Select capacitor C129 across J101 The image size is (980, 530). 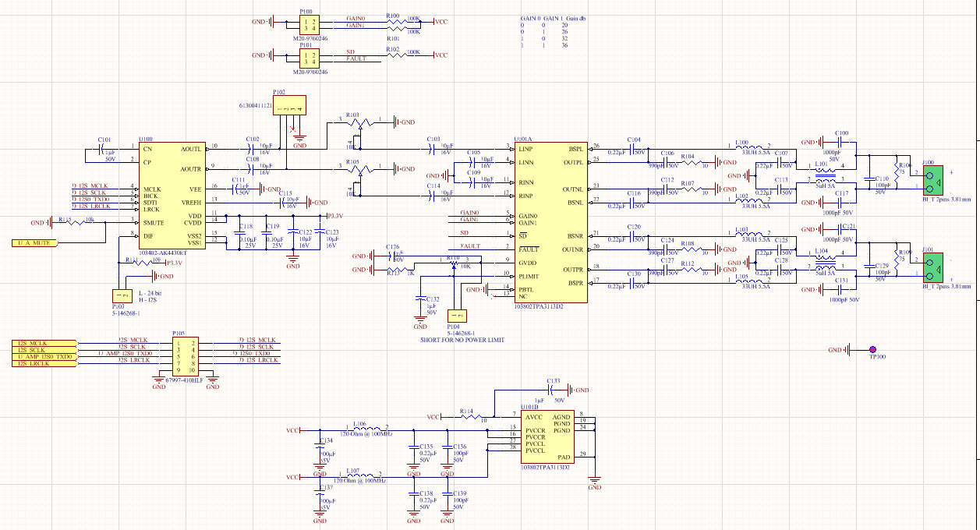pyautogui.click(x=870, y=265)
